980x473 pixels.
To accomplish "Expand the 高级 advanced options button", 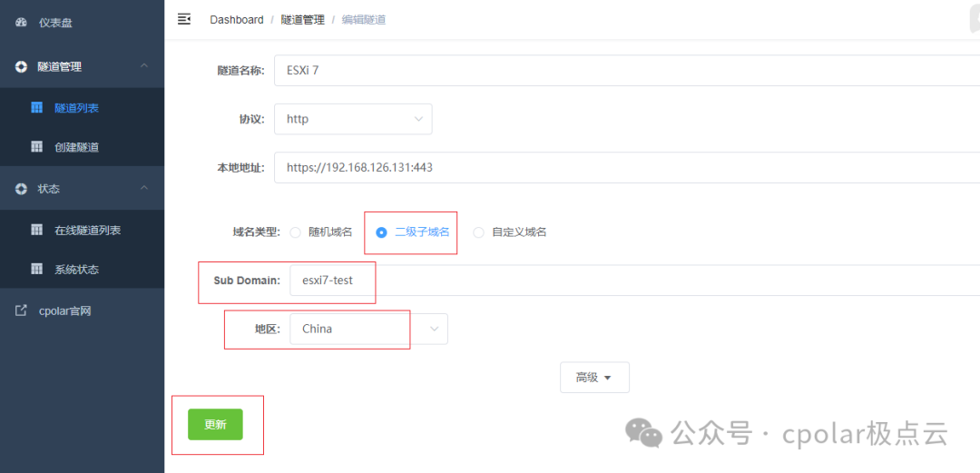I will coord(594,378).
